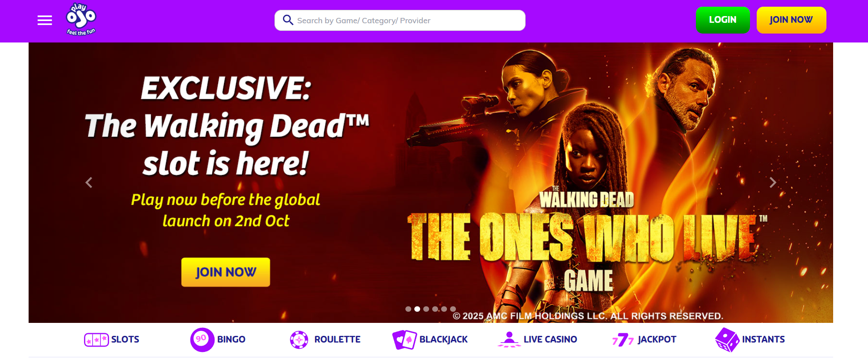Viewport: 868px width, 360px height.
Task: Click the Jackpot 777 icon
Action: pyautogui.click(x=623, y=340)
